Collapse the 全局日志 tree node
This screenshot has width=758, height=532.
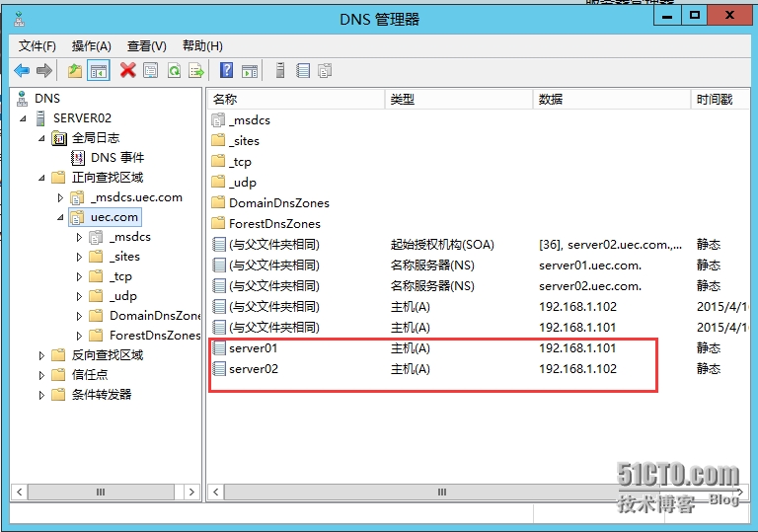coord(41,138)
